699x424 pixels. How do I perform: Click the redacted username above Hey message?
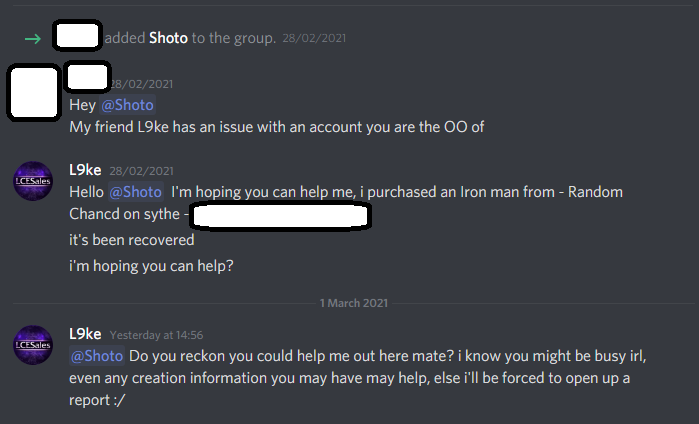coord(87,77)
